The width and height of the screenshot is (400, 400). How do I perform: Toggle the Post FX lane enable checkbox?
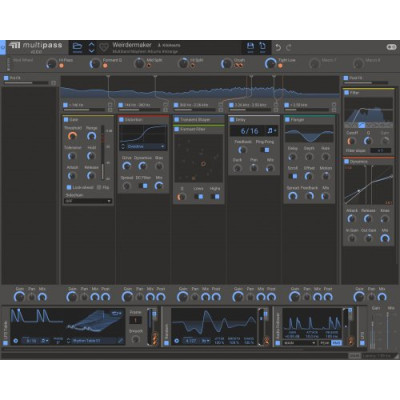[346, 78]
